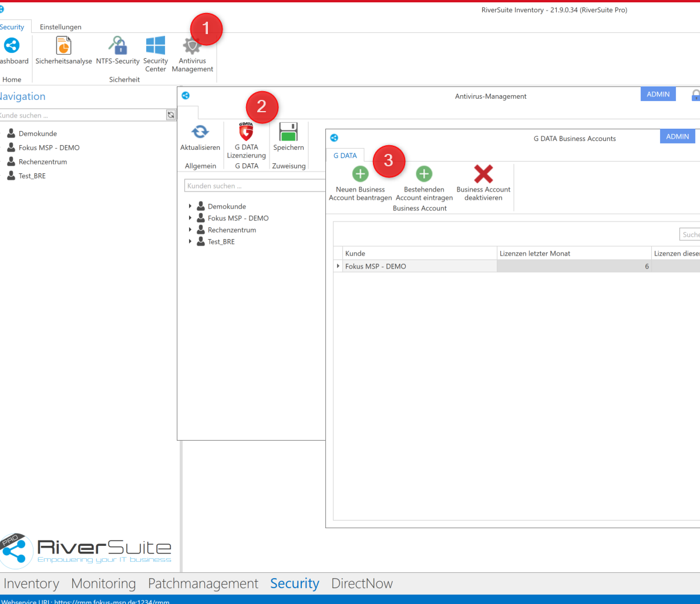Screen dimensions: 700x604
Task: Select Rechenzentrum in Antivirus-Management list
Action: (232, 230)
